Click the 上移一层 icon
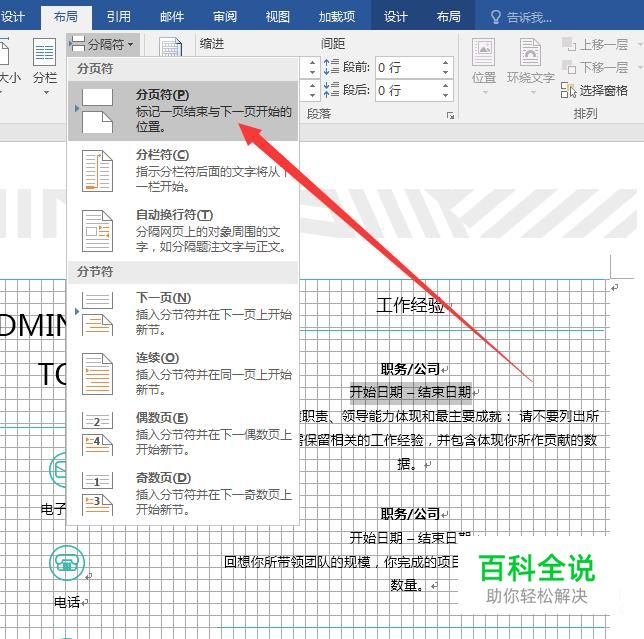The width and height of the screenshot is (644, 639). click(569, 44)
